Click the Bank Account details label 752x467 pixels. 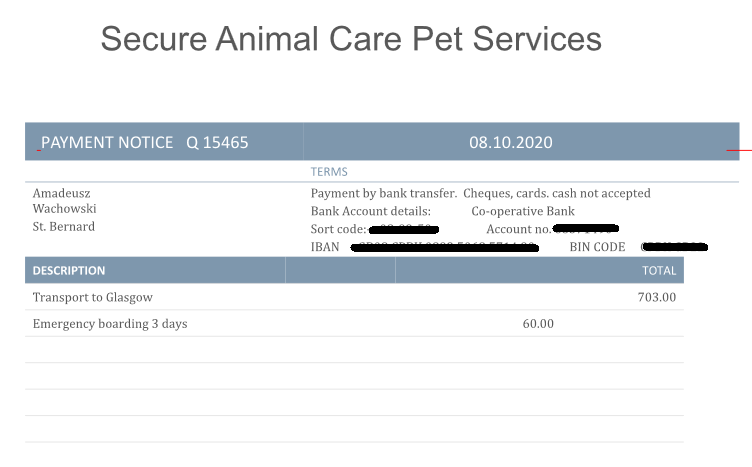371,211
